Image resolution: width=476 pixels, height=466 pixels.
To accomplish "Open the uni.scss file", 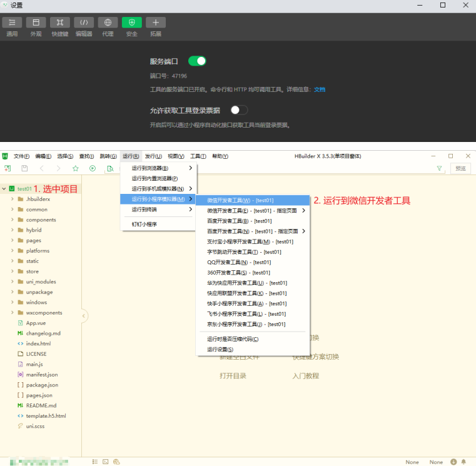I will tap(35, 426).
